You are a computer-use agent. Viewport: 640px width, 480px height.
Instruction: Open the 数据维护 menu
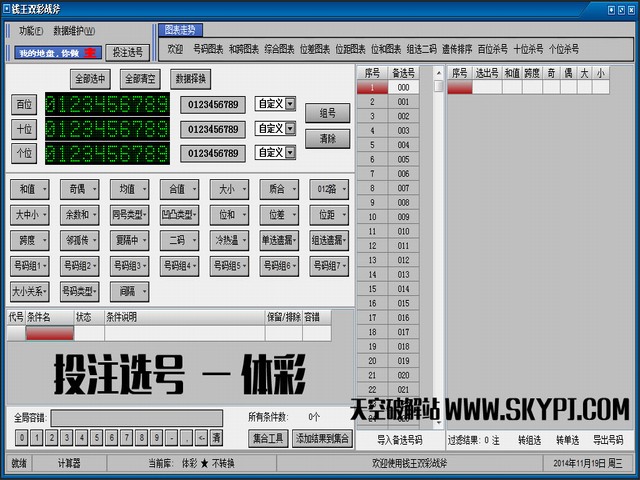click(x=74, y=31)
